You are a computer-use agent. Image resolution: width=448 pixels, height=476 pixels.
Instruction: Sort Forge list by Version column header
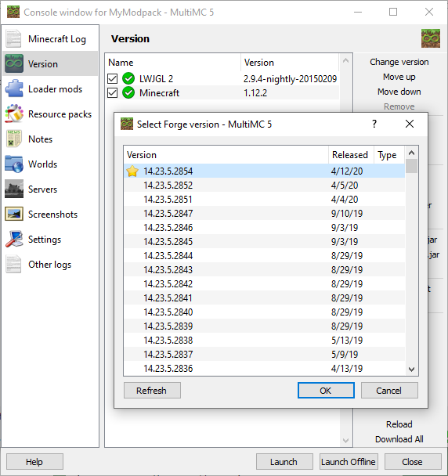click(226, 155)
